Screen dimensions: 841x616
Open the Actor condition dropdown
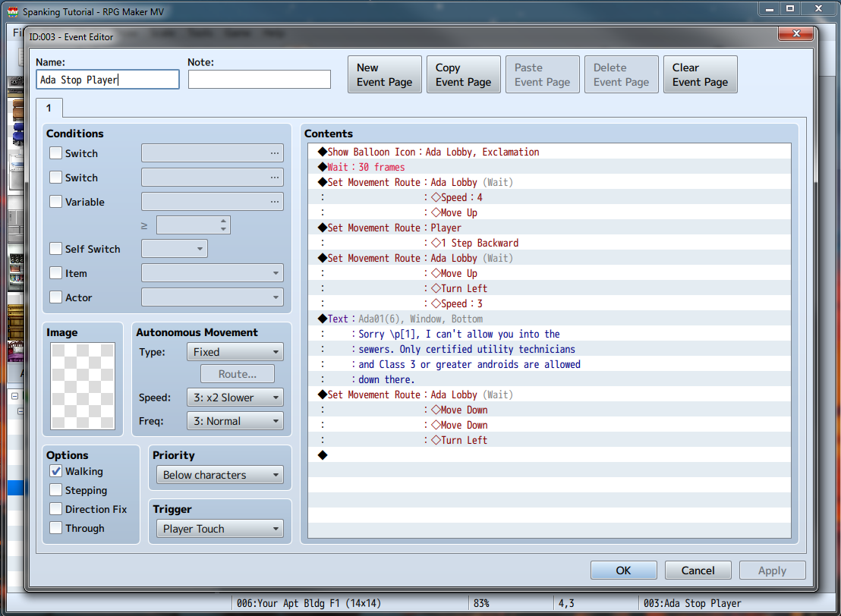pos(213,297)
